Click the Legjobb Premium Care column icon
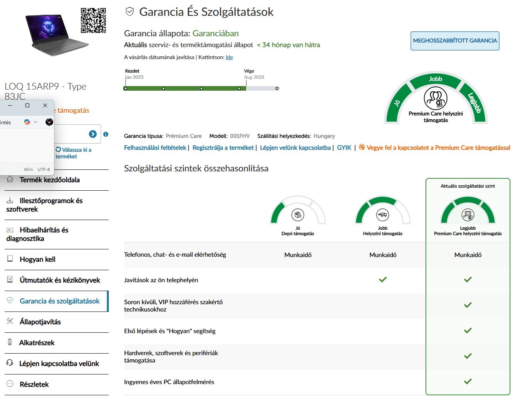Image resolution: width=532 pixels, height=403 pixels. coord(468,215)
